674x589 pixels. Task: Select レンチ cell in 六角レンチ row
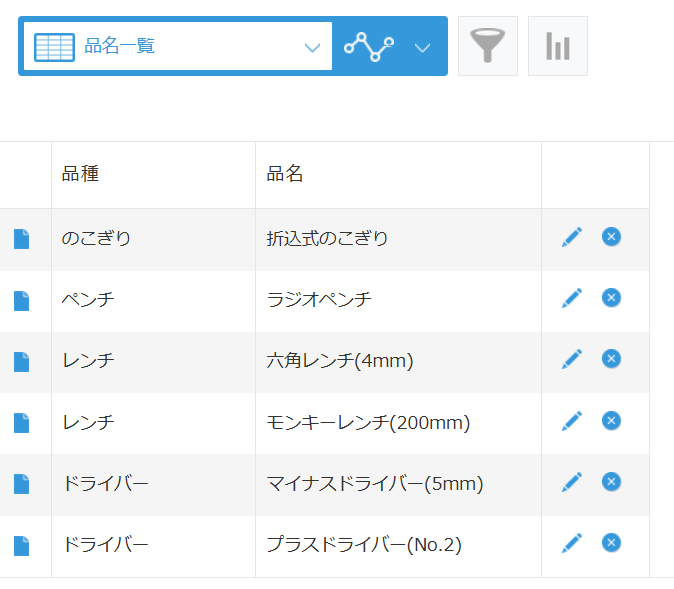[x=153, y=362]
